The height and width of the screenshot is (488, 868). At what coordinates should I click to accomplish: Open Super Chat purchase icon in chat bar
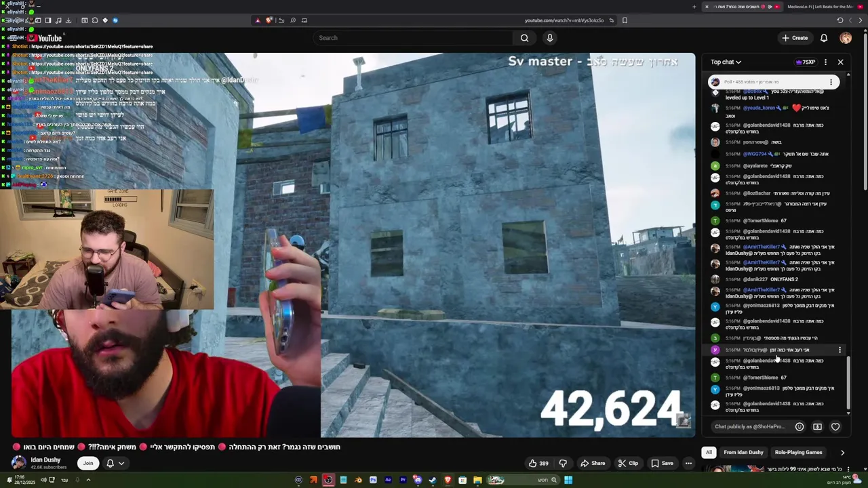(x=817, y=427)
